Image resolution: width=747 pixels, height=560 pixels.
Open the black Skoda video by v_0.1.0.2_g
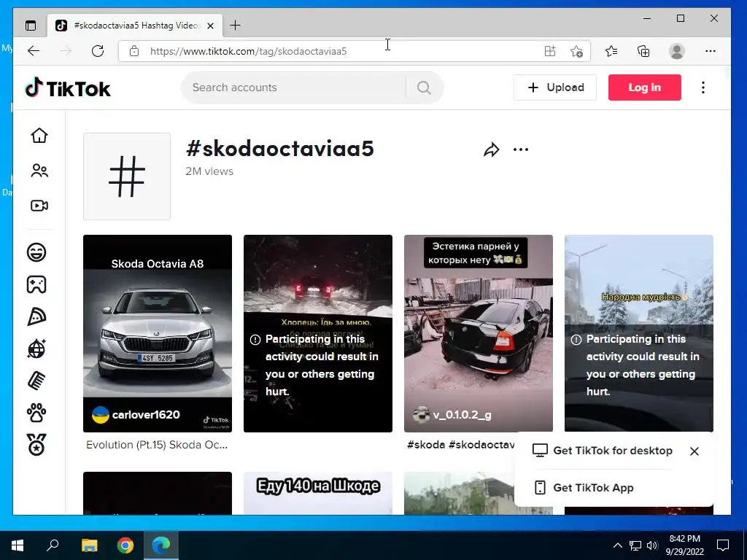point(479,333)
